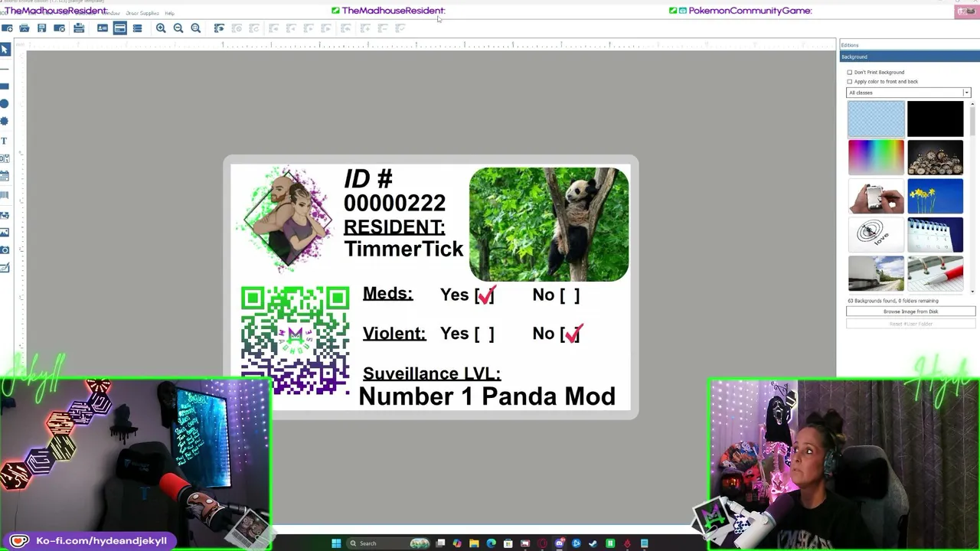Screen dimensions: 980x551
Task: Select the rectangle shape tool
Action: point(5,86)
